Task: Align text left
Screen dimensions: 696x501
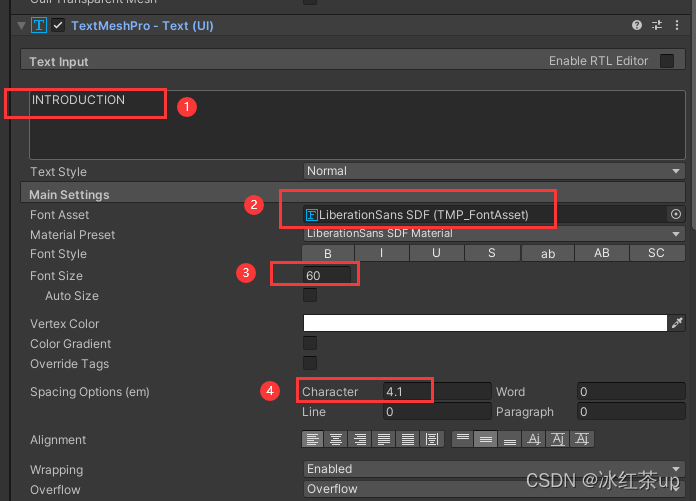Action: [312, 439]
